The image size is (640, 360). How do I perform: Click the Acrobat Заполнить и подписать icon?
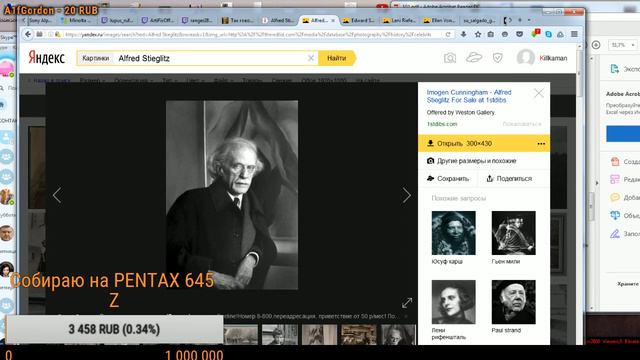pyautogui.click(x=615, y=233)
